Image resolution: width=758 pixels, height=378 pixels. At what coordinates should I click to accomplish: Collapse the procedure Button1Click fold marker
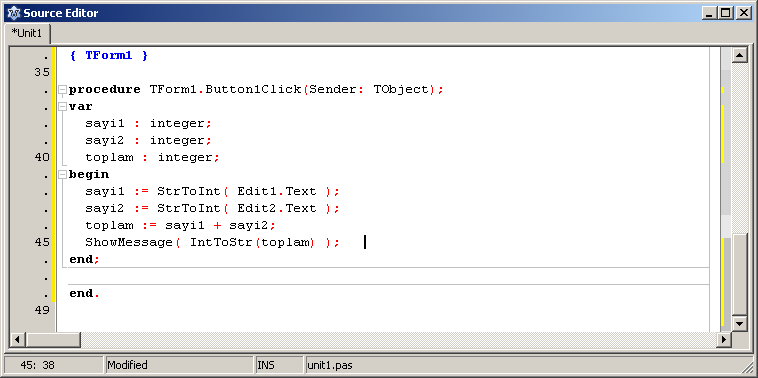(x=62, y=89)
